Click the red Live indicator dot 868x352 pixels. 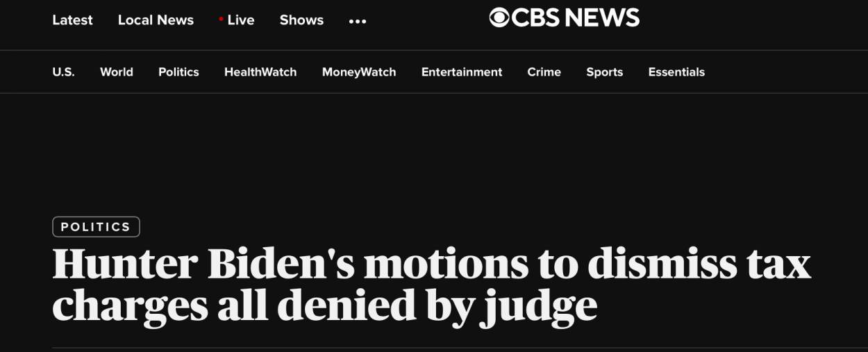coord(221,19)
